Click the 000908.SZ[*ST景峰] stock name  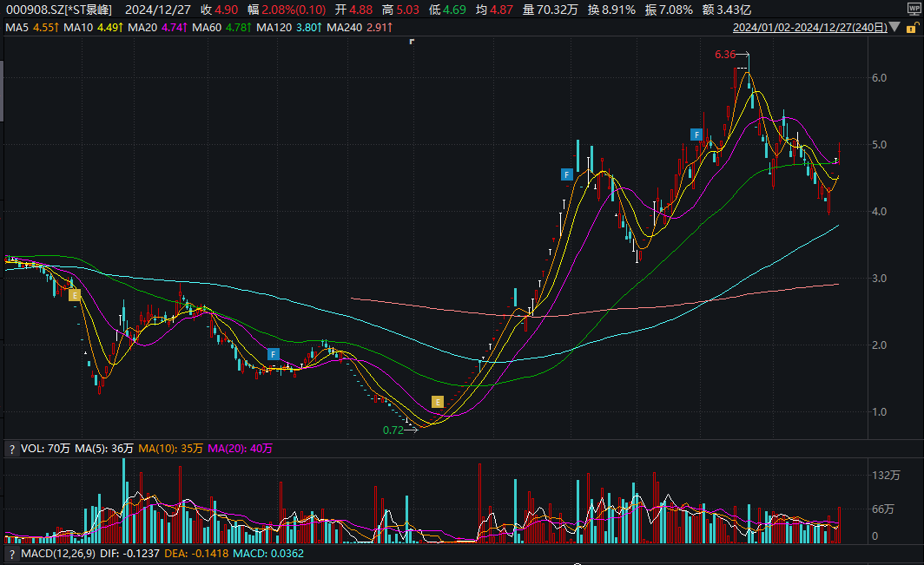pyautogui.click(x=59, y=10)
